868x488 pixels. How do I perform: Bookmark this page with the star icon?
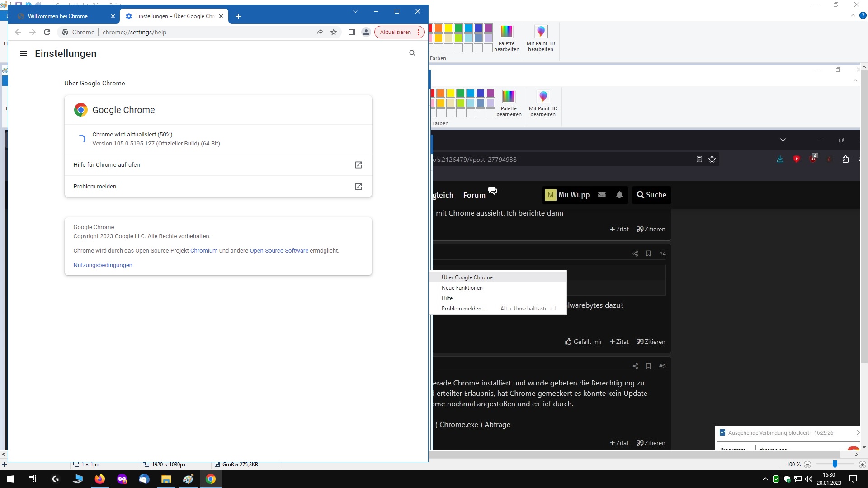(x=334, y=32)
